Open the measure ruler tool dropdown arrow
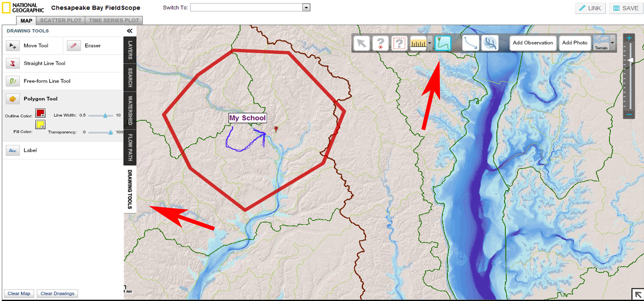This screenshot has height=301, width=644. pos(430,43)
